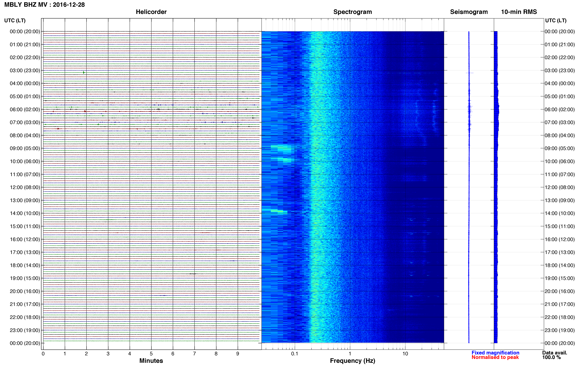Click '10:00 (06:00)' on the helicorder time axis
588x368 pixels.
tap(25, 161)
